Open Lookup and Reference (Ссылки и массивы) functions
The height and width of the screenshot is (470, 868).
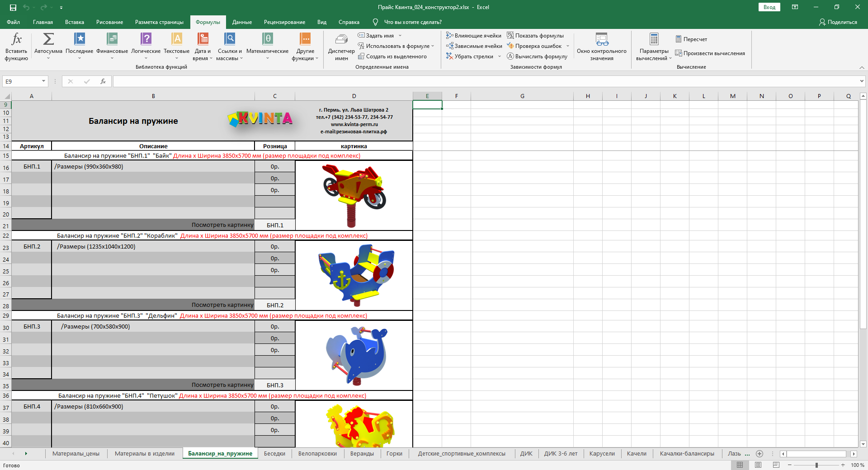tap(230, 47)
